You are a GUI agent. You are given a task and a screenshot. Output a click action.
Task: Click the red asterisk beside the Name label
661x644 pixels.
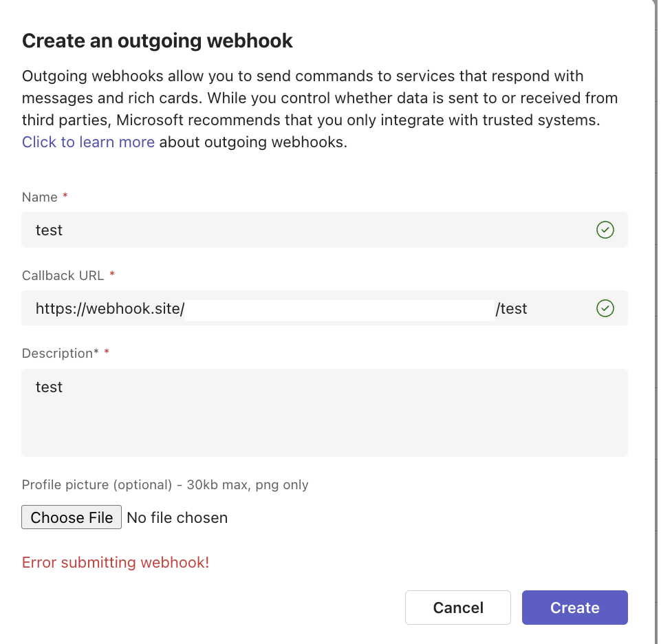coord(65,195)
